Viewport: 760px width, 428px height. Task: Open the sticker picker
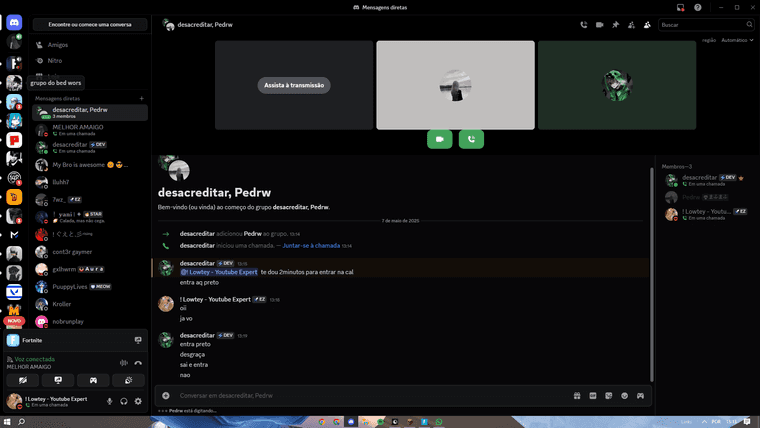click(x=609, y=396)
